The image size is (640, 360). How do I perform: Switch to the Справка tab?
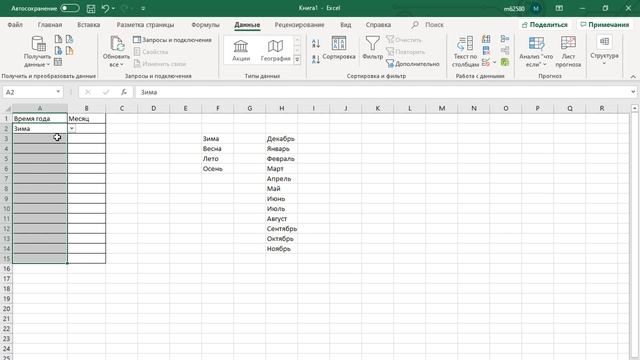coord(378,24)
